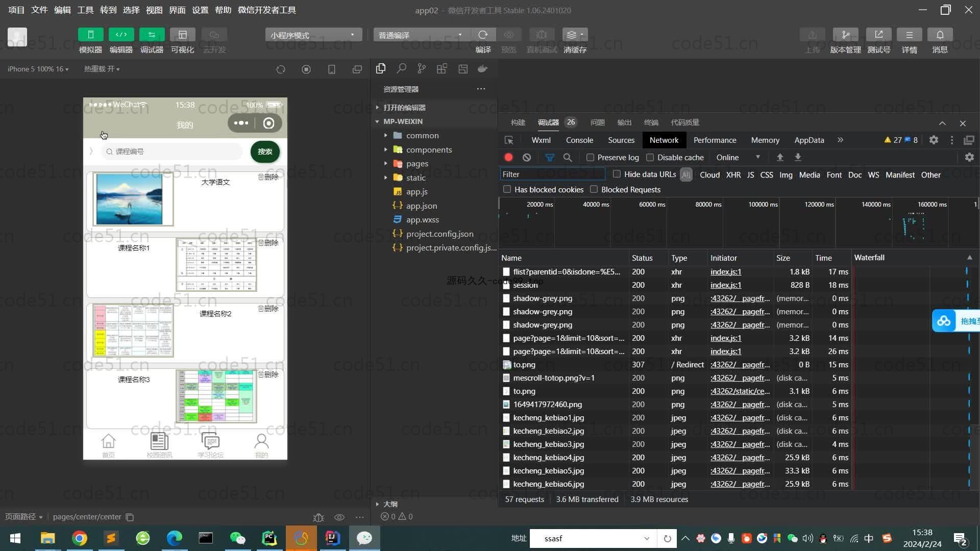The image size is (980, 551).
Task: Open the messages (消息) bell icon
Action: (940, 35)
